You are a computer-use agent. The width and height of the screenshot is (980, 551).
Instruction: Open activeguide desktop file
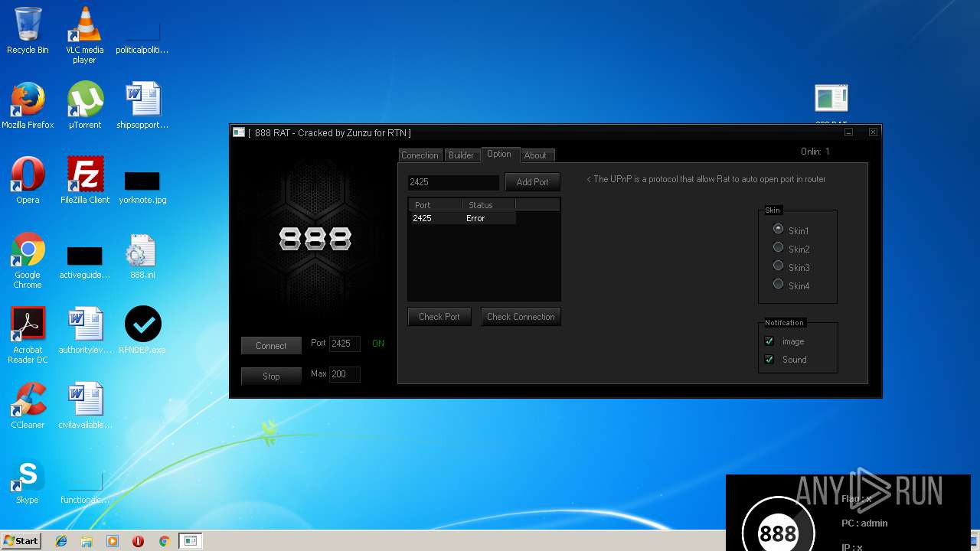[x=85, y=262]
